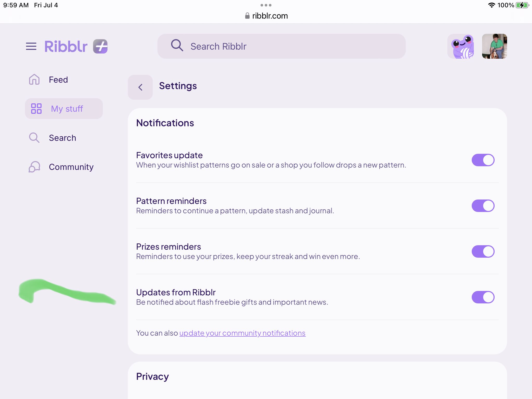The width and height of the screenshot is (532, 399).
Task: Click the Prizes reminders label
Action: point(169,247)
